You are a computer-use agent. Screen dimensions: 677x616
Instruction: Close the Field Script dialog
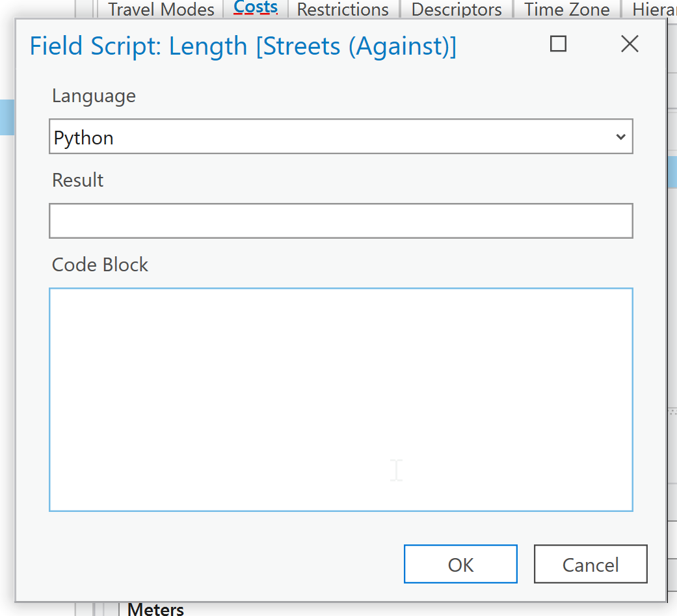point(630,44)
